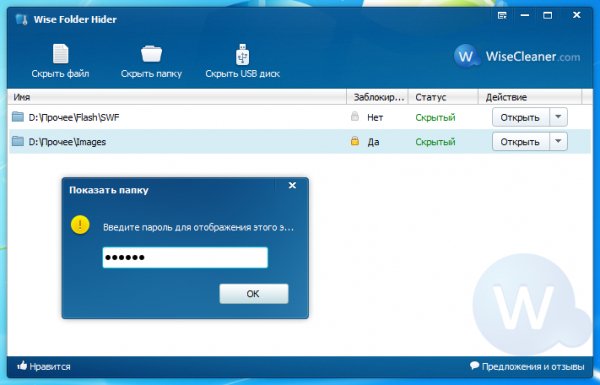Click the Скрыть USB диск label
This screenshot has height=385, width=600.
pyautogui.click(x=243, y=73)
